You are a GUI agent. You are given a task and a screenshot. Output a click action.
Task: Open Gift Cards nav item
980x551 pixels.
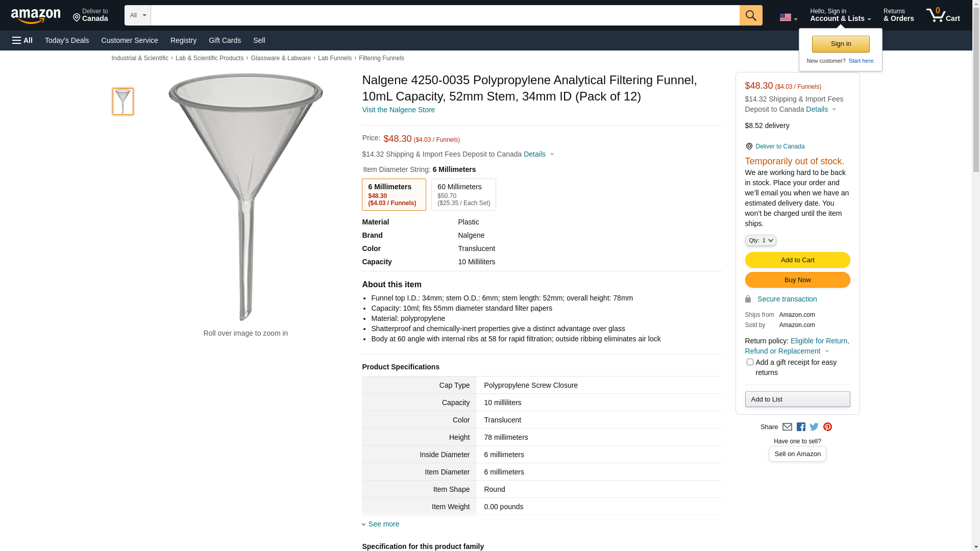225,40
